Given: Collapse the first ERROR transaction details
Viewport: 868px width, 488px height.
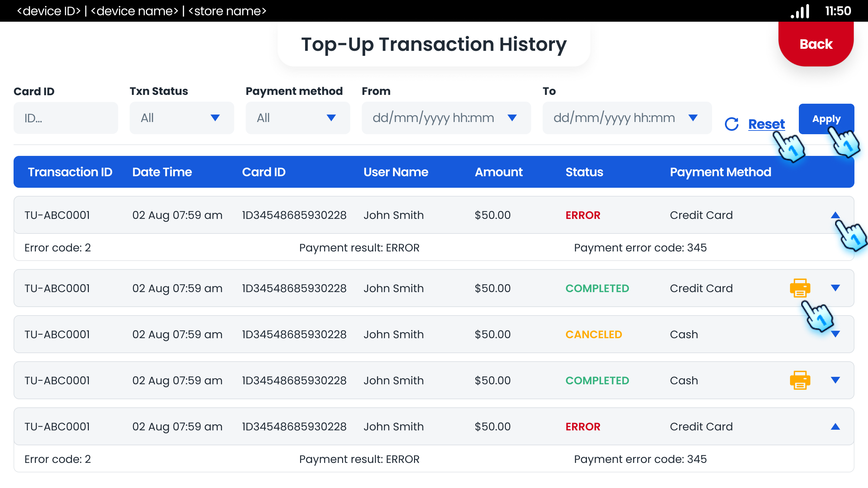Looking at the screenshot, I should (835, 215).
